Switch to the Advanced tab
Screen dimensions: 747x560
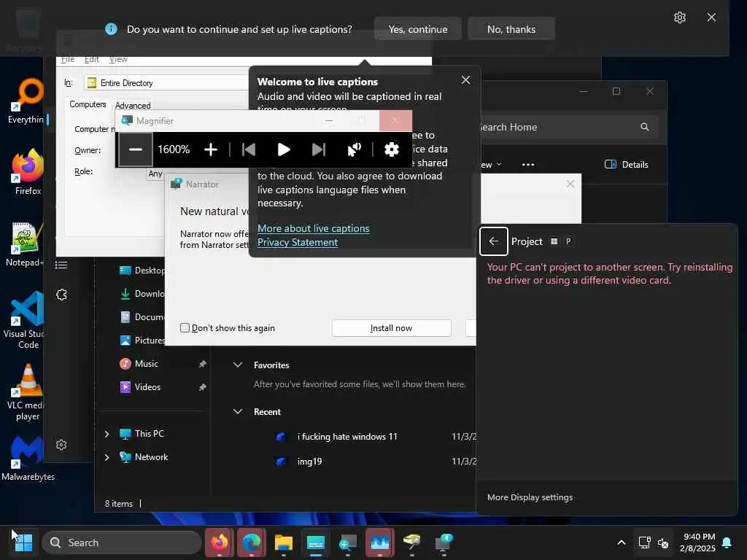(x=133, y=105)
